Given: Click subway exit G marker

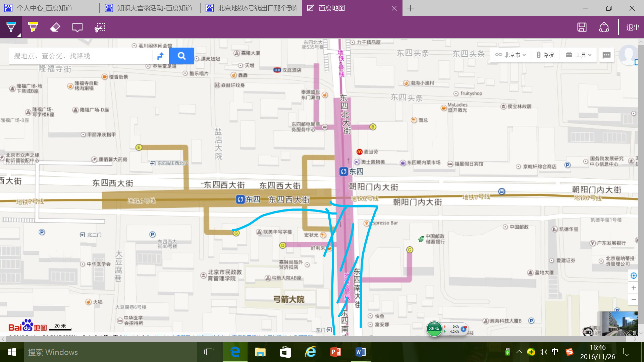Looking at the screenshot, I should 236,233.
